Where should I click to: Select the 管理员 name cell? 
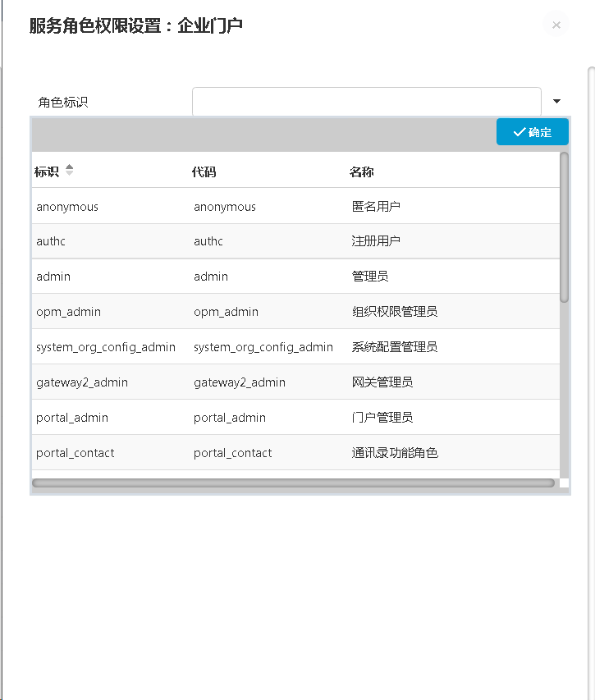tap(369, 277)
